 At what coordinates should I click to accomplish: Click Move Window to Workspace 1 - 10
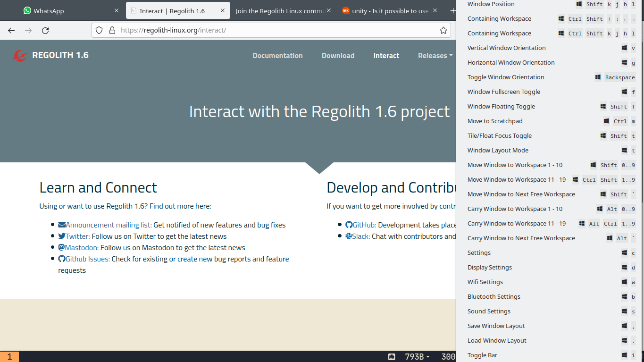click(x=551, y=165)
